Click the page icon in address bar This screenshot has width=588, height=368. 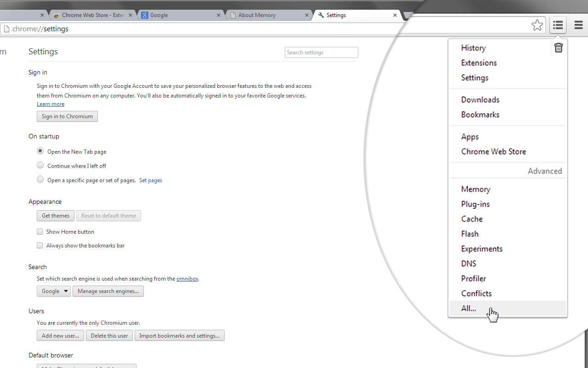tap(6, 29)
